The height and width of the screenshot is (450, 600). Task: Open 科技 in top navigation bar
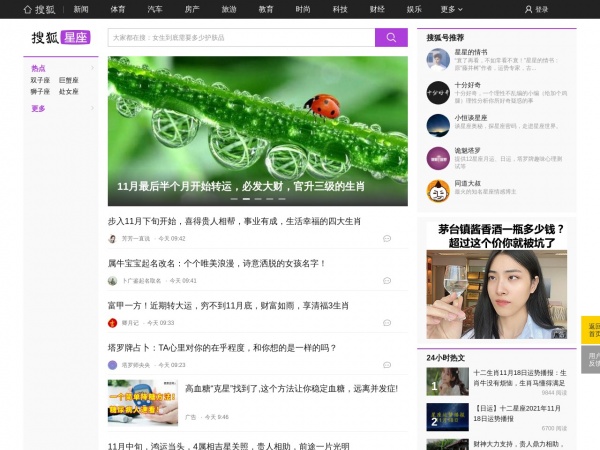pos(340,9)
